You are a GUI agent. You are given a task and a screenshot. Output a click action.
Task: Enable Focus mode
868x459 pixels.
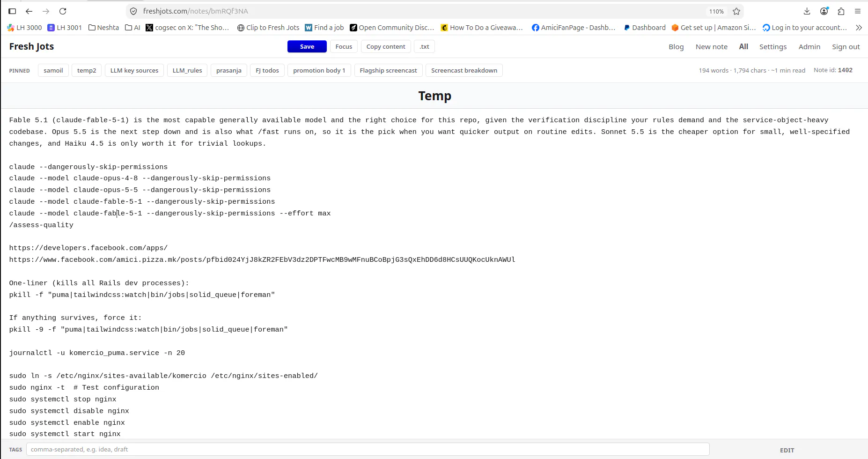pos(344,46)
